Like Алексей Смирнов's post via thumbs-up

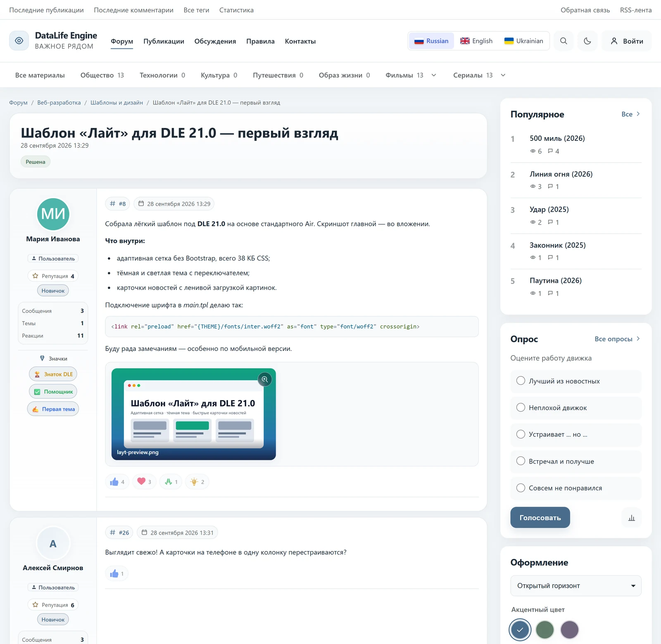pyautogui.click(x=117, y=573)
